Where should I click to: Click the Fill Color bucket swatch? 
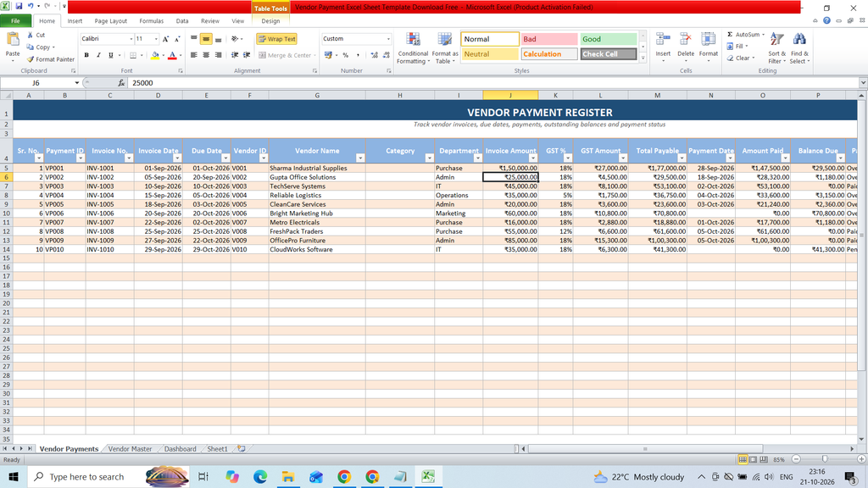pyautogui.click(x=155, y=55)
